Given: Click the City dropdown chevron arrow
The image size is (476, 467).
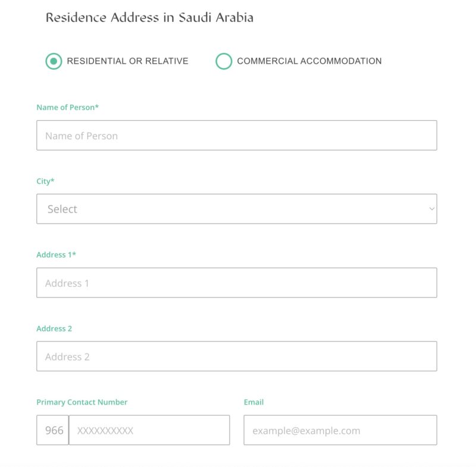Looking at the screenshot, I should click(x=431, y=209).
